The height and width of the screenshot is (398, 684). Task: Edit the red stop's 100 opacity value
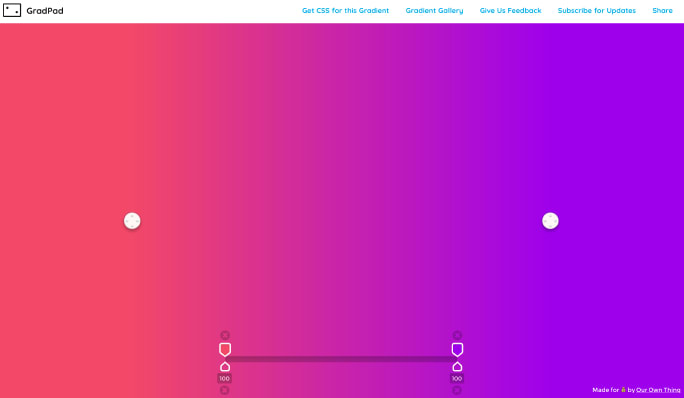tap(225, 378)
